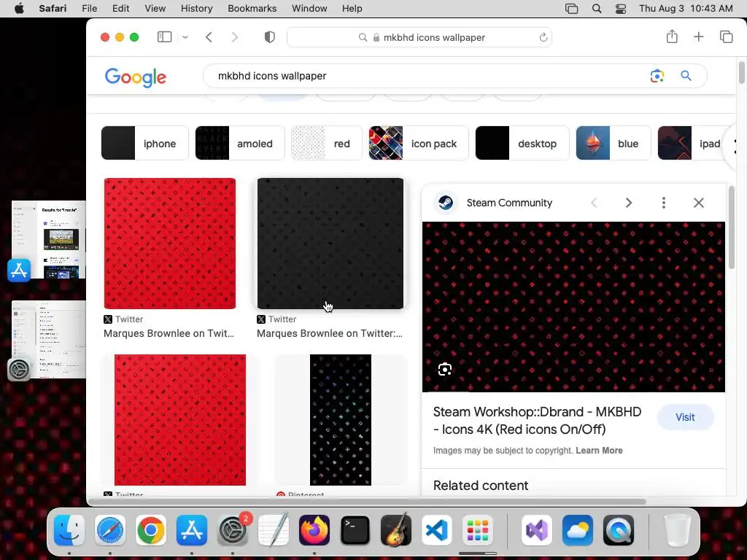The height and width of the screenshot is (560, 747).
Task: Open System Settings from the Dock
Action: pyautogui.click(x=233, y=530)
